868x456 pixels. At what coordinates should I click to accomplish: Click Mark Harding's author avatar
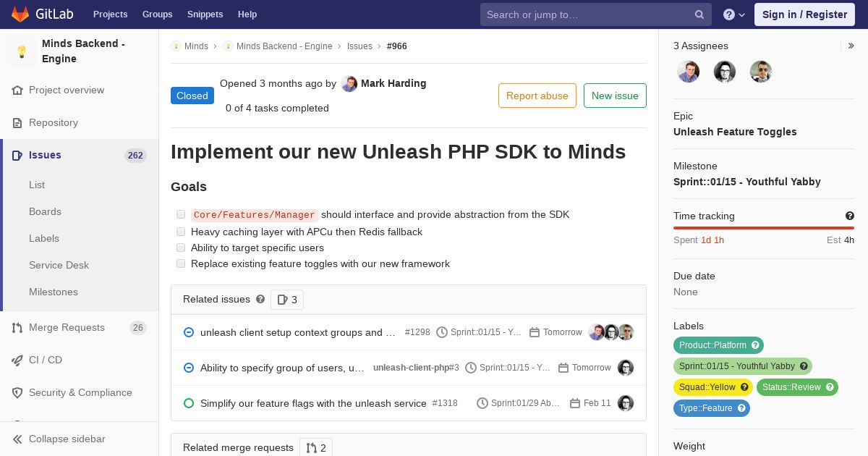(349, 84)
